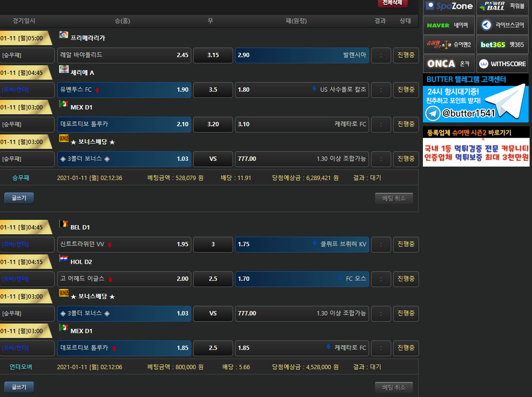Screen dimensions: 532x397
Task: Open the 온카 ONCA link
Action: (x=449, y=63)
